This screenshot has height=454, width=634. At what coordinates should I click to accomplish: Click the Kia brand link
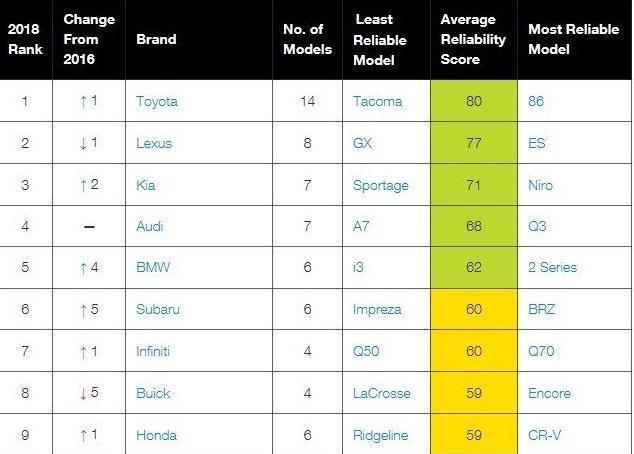pyautogui.click(x=146, y=185)
